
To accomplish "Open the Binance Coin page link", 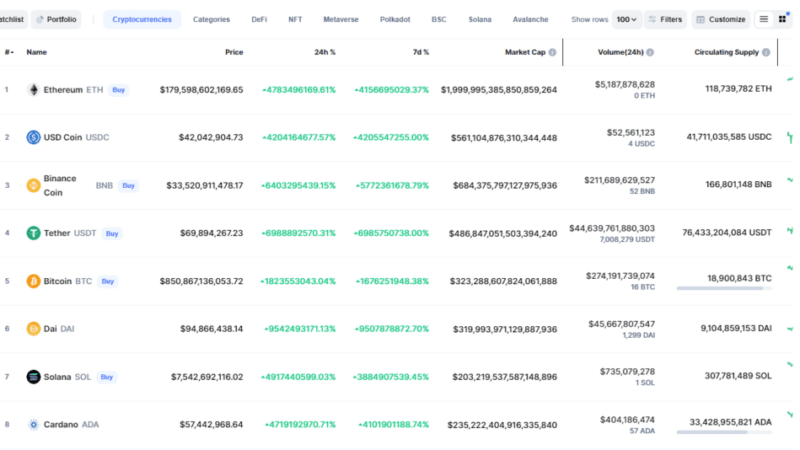I will pyautogui.click(x=60, y=185).
